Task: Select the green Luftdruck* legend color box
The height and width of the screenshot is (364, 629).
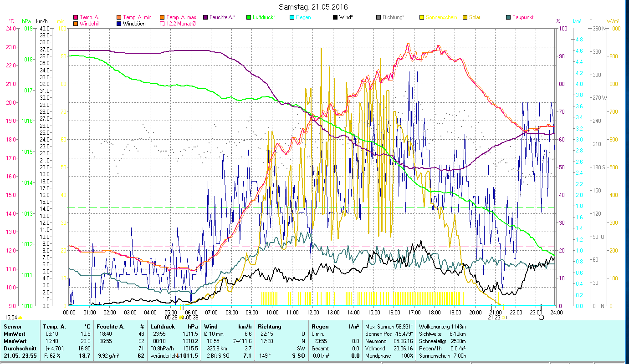Action: click(249, 17)
